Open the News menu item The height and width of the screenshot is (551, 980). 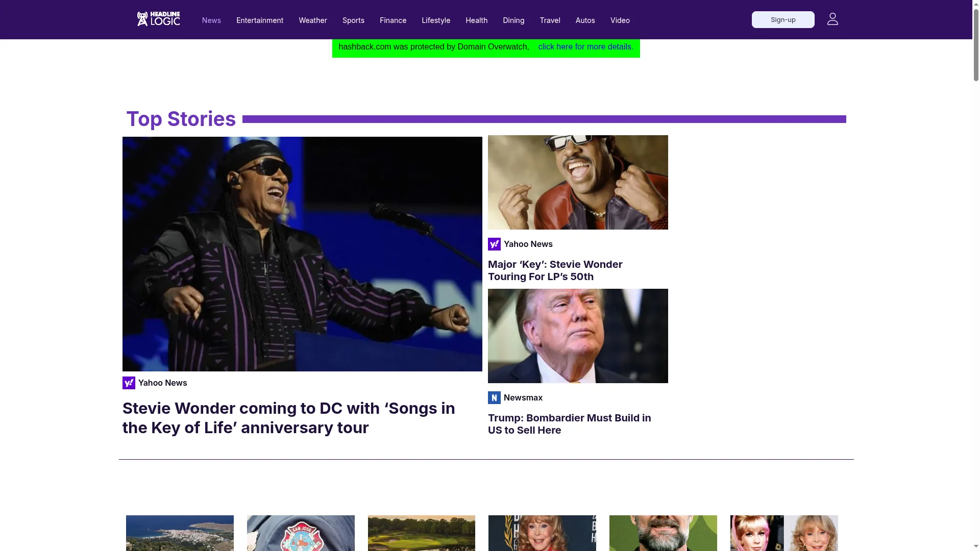click(x=211, y=20)
